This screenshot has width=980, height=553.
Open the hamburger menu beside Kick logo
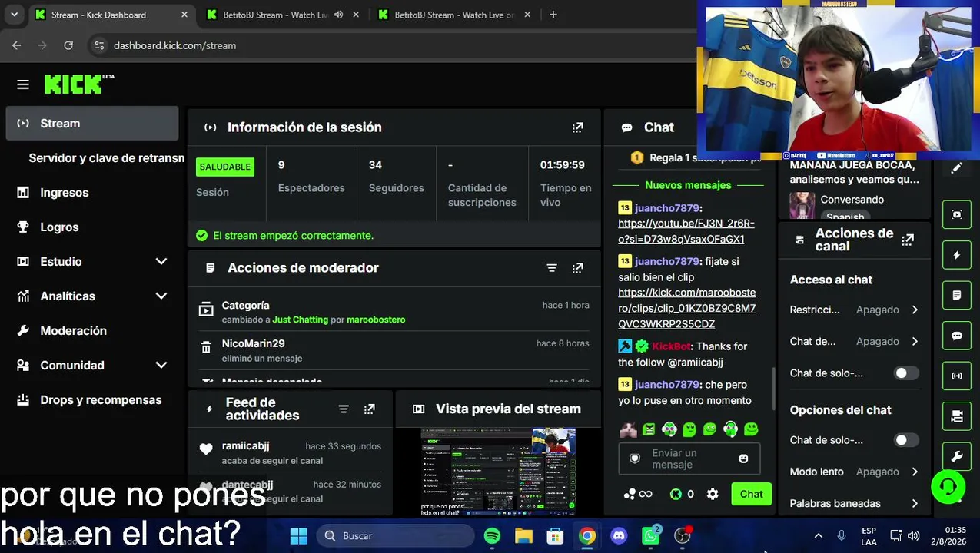click(23, 84)
